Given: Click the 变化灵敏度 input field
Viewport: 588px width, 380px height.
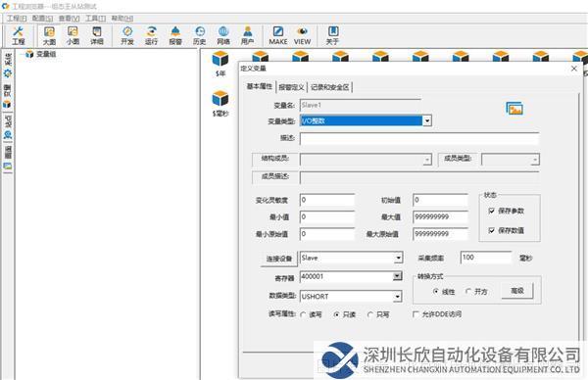Looking at the screenshot, I should (x=327, y=200).
